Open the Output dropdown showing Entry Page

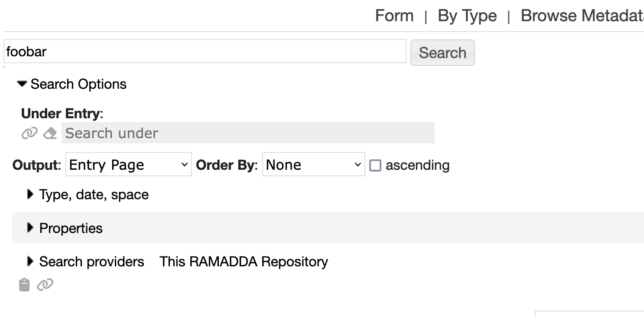pyautogui.click(x=128, y=165)
